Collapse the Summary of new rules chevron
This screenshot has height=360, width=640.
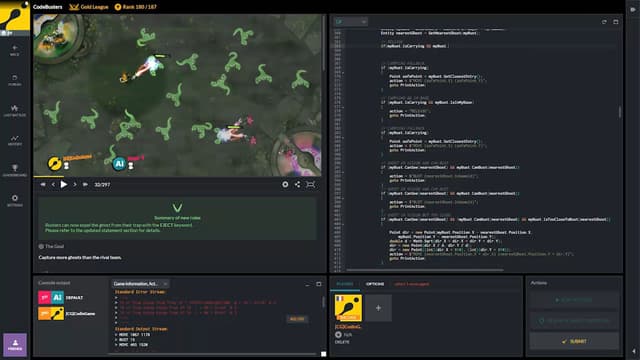[x=177, y=208]
